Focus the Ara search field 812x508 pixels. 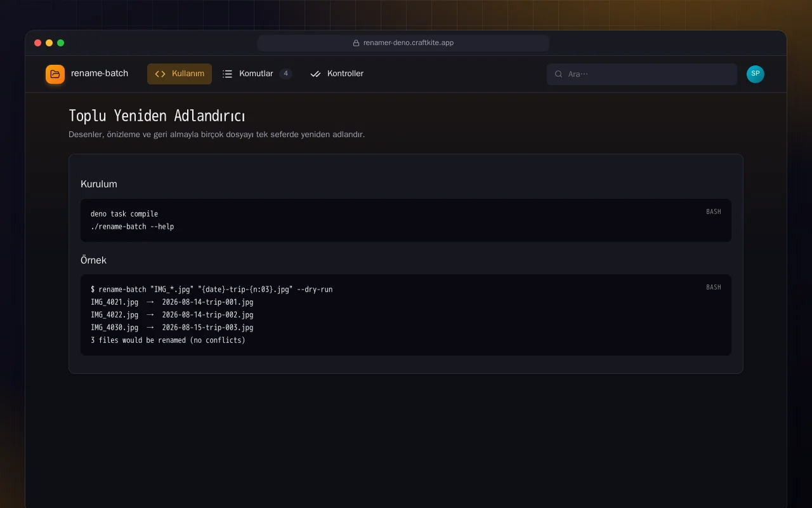click(x=642, y=74)
